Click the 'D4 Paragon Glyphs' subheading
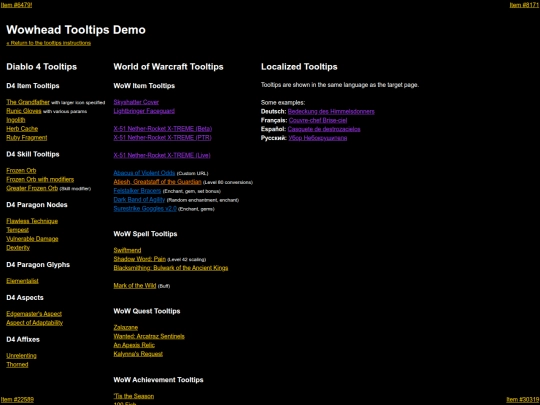Screen dimensions: 540x405 38,264
